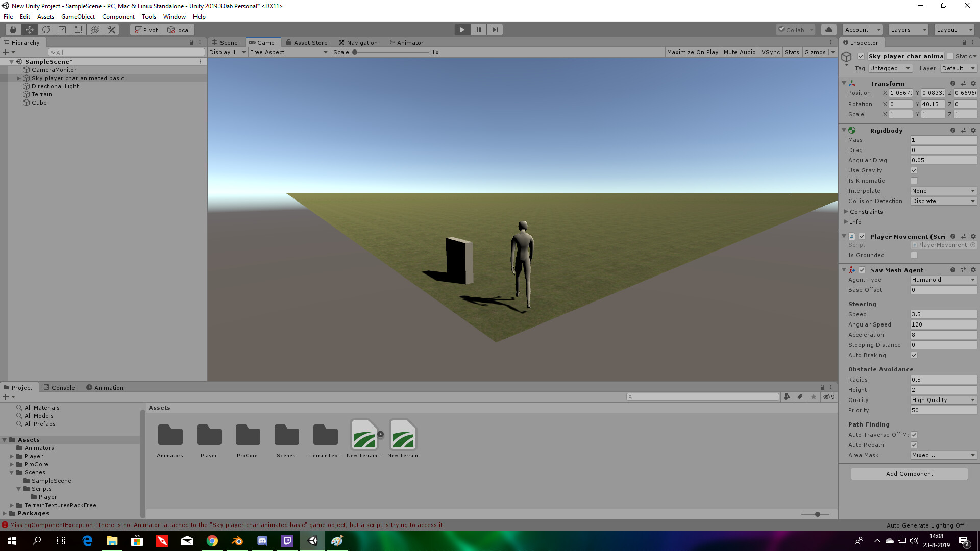The width and height of the screenshot is (980, 551).
Task: Click the Add Component button
Action: coord(909,473)
